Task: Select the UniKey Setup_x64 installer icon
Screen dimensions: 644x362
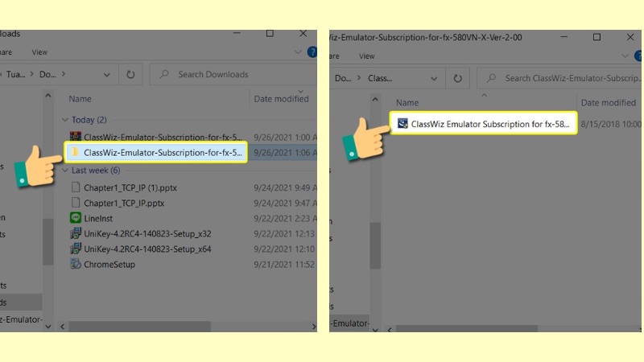Action: pos(76,249)
